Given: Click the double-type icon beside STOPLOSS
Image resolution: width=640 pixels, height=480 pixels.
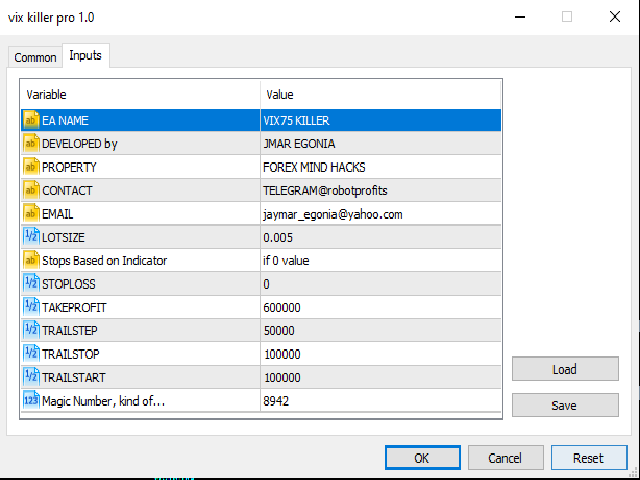Looking at the screenshot, I should click(x=31, y=284).
